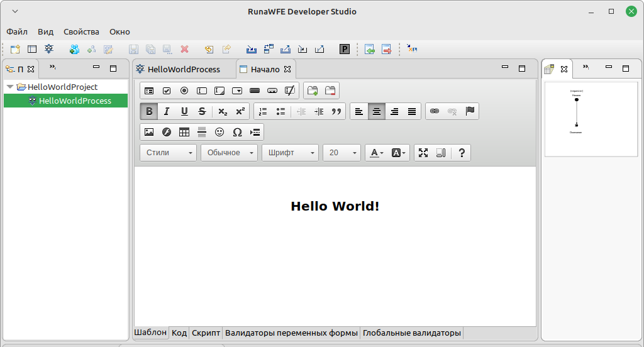This screenshot has width=644, height=347.
Task: Click the black P toolbar icon
Action: [344, 49]
